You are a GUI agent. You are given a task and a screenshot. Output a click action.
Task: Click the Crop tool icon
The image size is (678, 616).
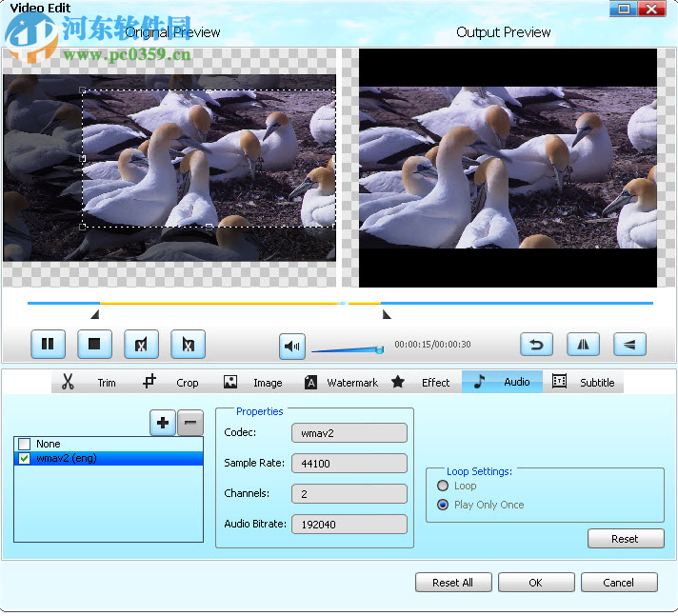click(x=150, y=381)
